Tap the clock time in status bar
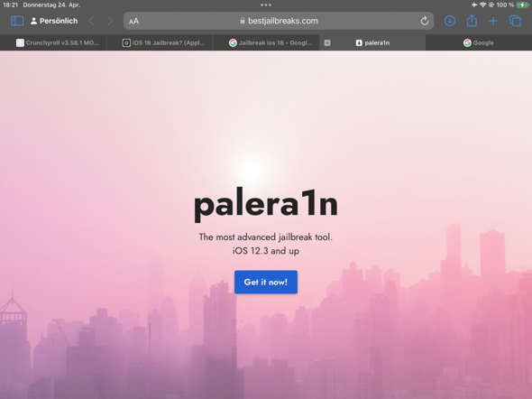 [x=10, y=5]
